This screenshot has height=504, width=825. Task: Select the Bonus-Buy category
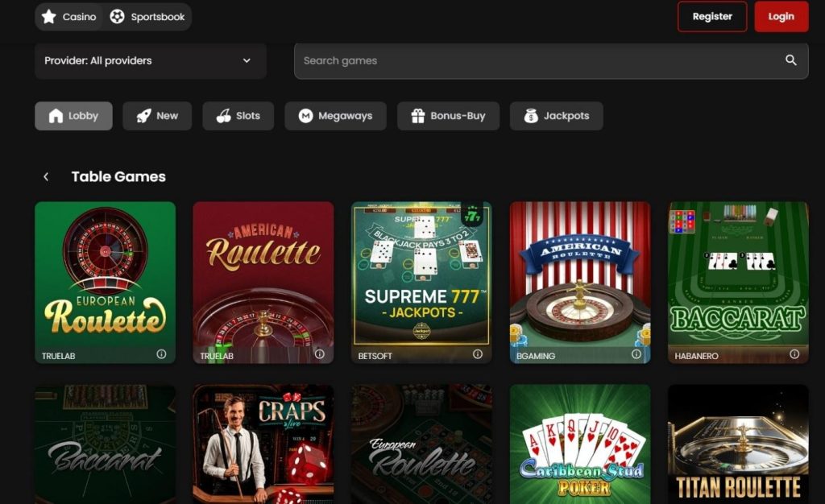point(448,116)
